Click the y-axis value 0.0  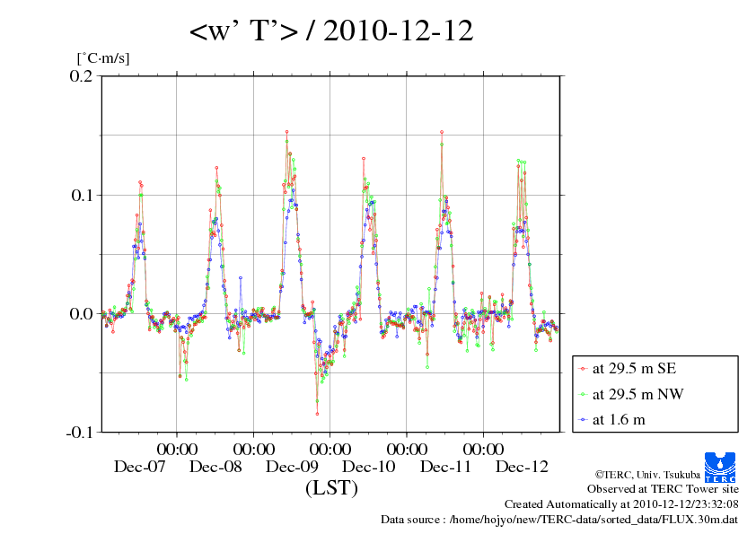click(x=81, y=314)
